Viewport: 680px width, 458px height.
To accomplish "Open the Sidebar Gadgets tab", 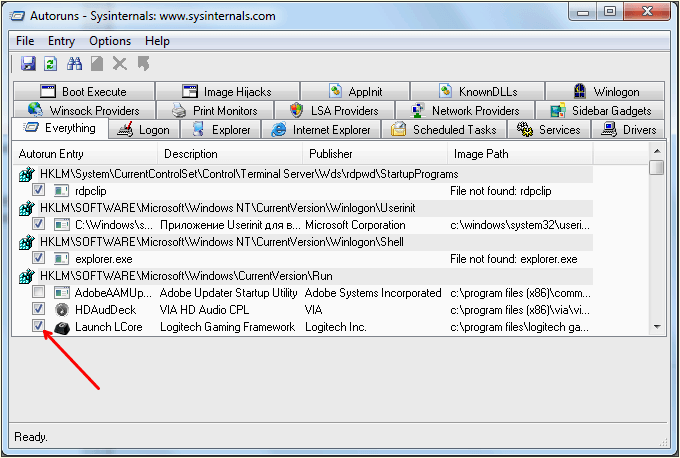I will (600, 110).
